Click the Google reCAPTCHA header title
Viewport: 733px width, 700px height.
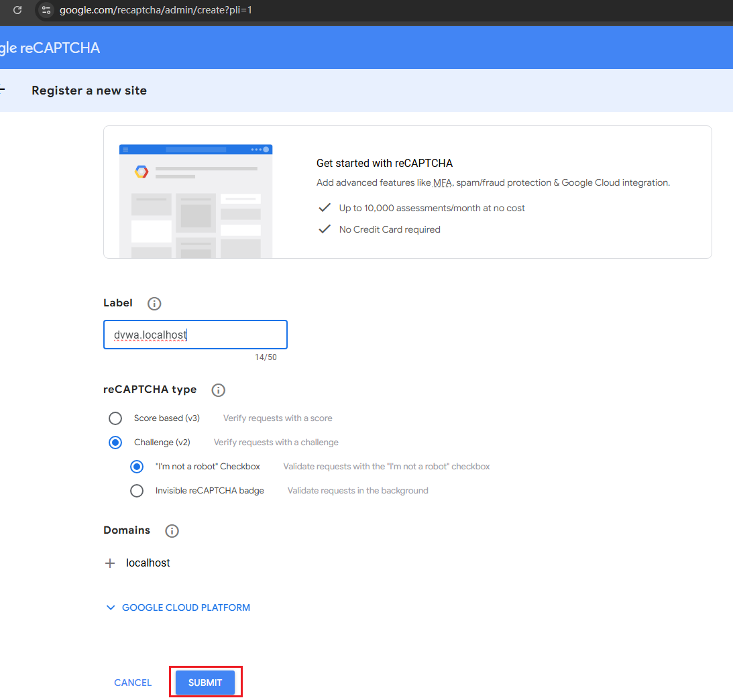pos(50,47)
